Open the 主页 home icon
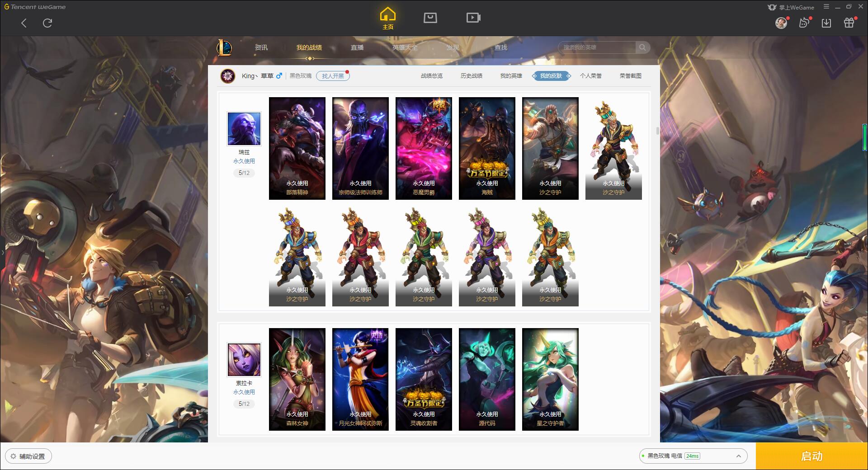 (x=388, y=19)
